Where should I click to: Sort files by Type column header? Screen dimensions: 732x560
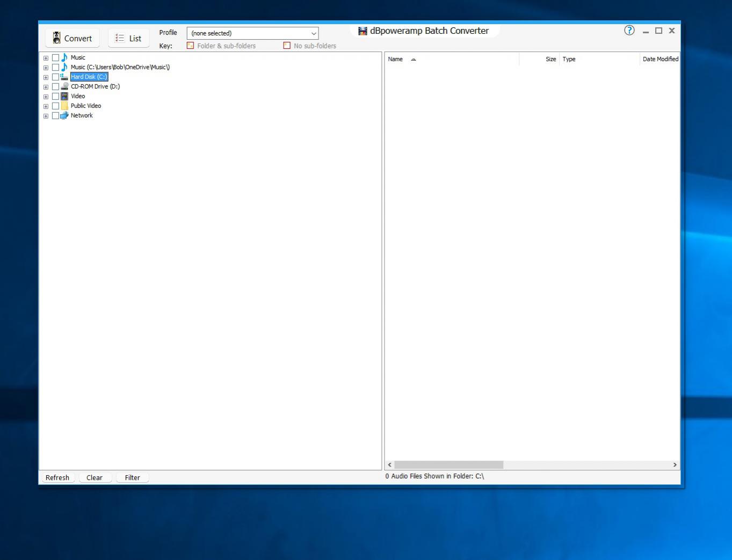tap(569, 59)
